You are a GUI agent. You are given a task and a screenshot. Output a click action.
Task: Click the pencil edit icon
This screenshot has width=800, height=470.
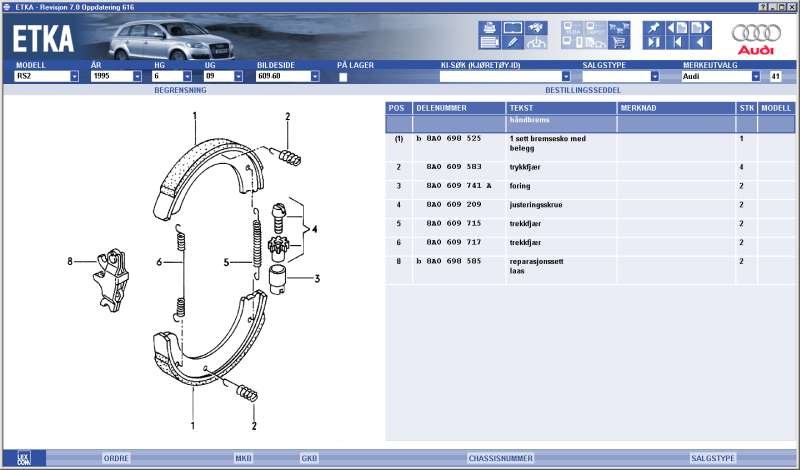[512, 43]
